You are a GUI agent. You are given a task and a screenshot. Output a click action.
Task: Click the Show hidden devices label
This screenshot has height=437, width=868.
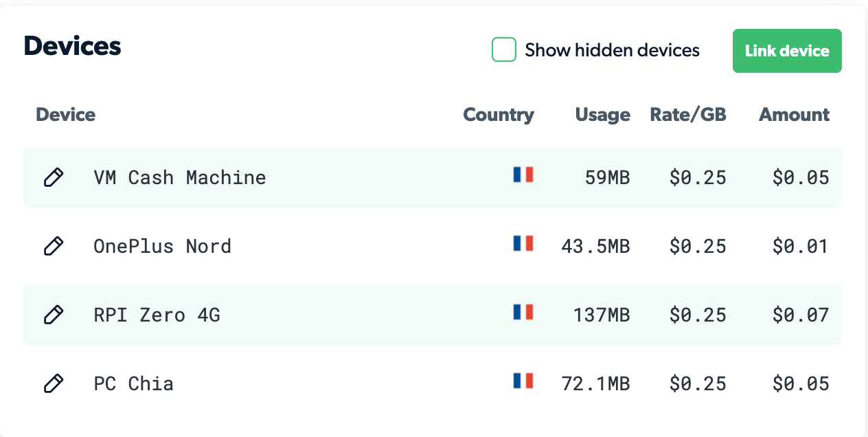[613, 50]
